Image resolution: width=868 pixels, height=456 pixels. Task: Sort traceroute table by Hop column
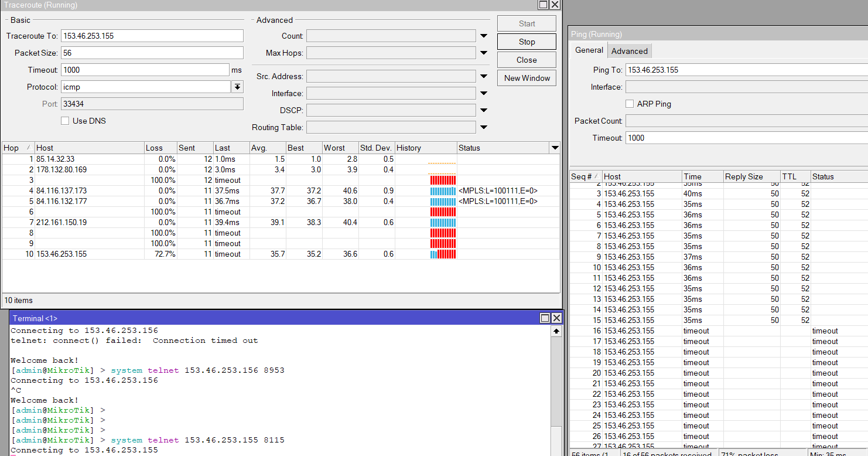pyautogui.click(x=18, y=148)
